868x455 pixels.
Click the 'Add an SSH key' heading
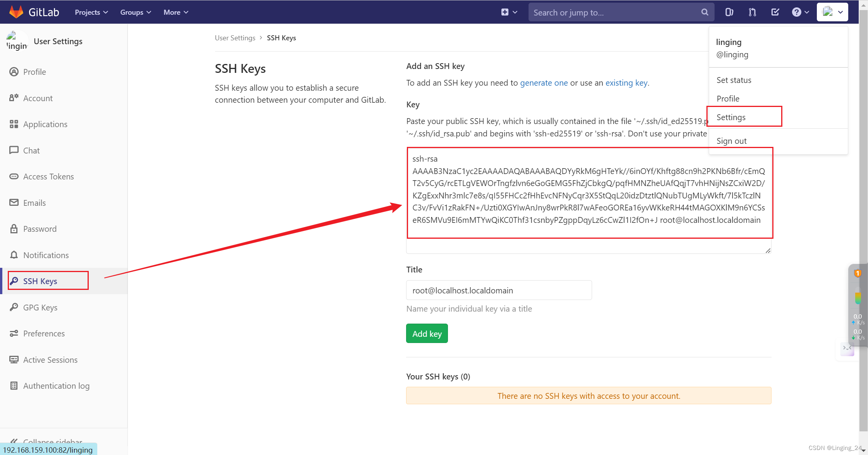pos(436,66)
